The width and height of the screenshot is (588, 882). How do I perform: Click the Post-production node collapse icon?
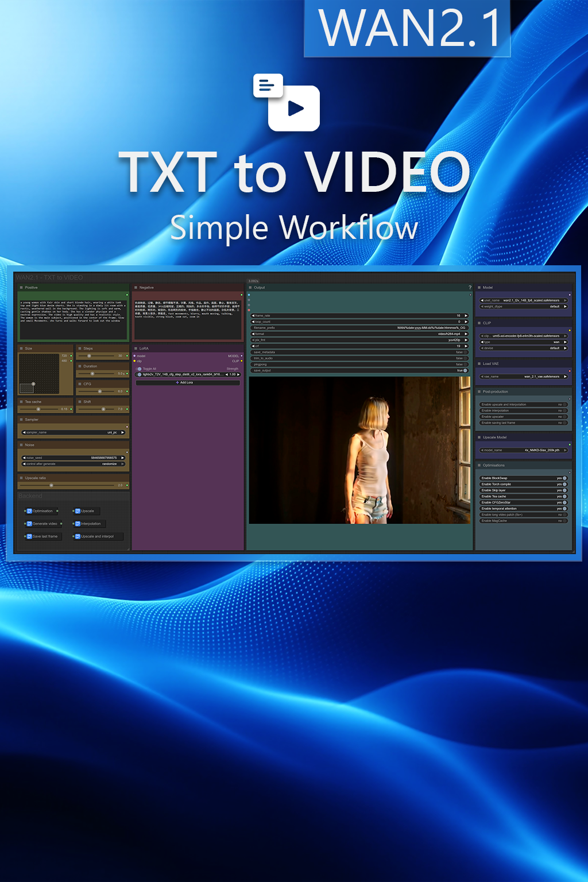(x=479, y=392)
